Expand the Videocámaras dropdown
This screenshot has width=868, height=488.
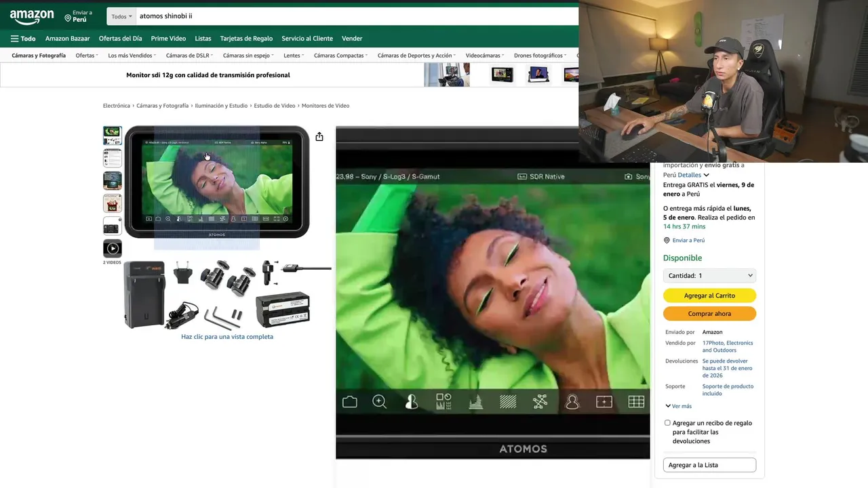(x=485, y=56)
